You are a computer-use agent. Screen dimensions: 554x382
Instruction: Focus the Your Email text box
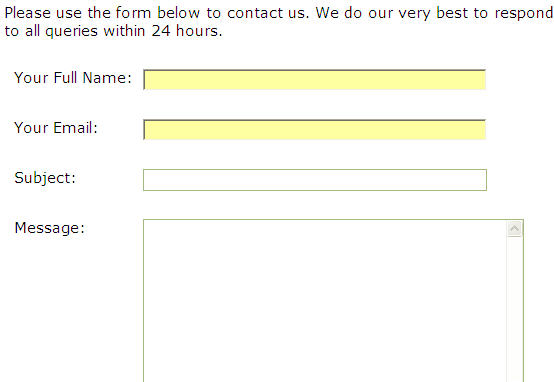(314, 130)
